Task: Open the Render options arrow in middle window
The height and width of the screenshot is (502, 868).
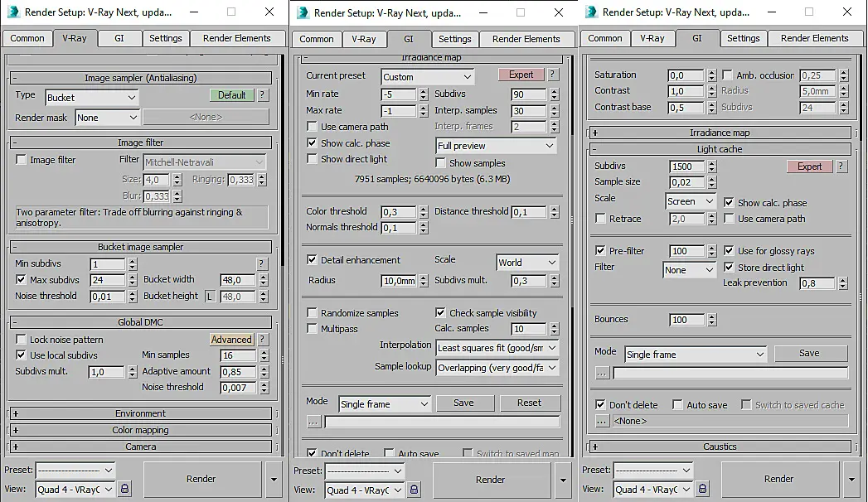Action: click(x=563, y=480)
